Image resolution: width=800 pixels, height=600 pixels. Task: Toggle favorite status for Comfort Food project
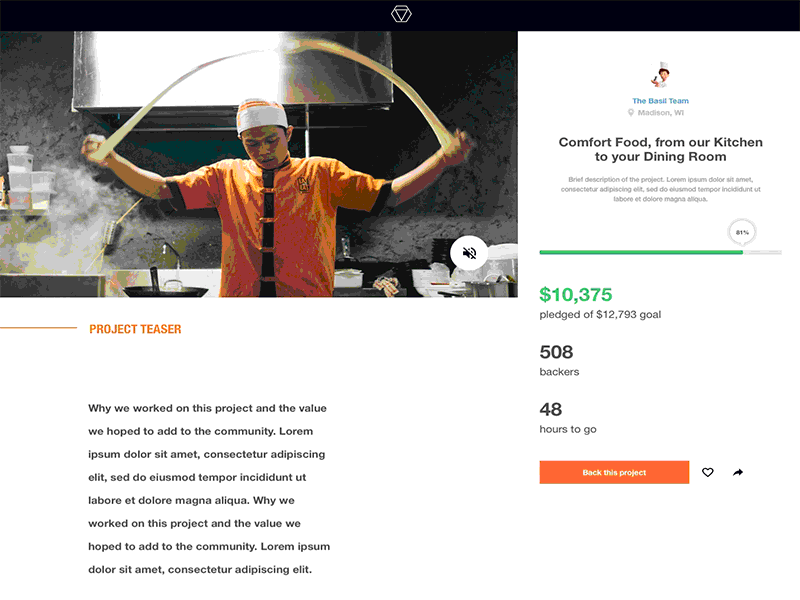tap(707, 472)
